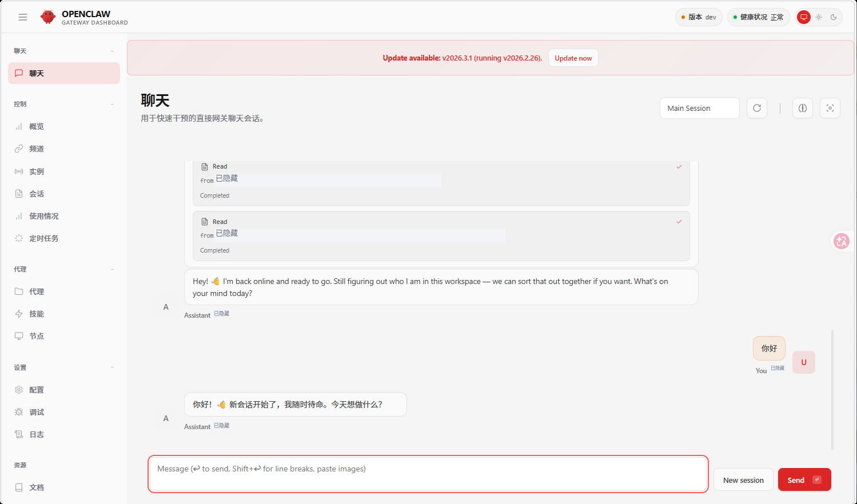Toggle the hamburger navigation menu

point(23,17)
